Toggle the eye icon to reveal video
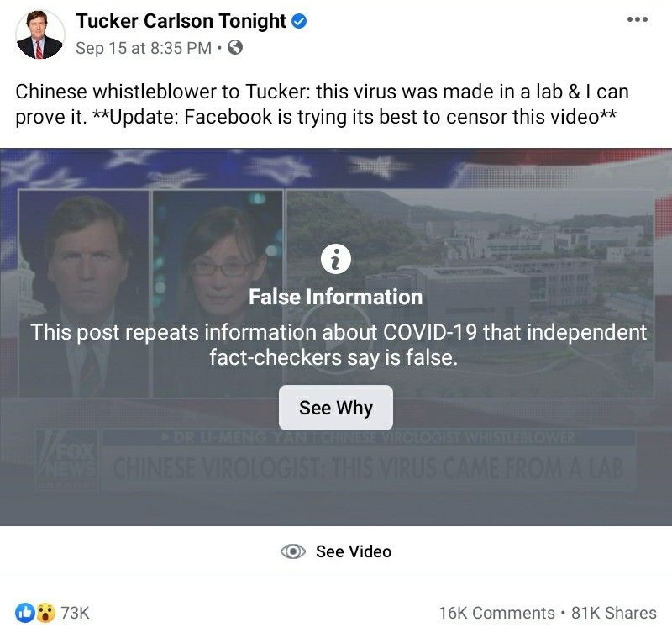This screenshot has height=638, width=672. coord(292,551)
